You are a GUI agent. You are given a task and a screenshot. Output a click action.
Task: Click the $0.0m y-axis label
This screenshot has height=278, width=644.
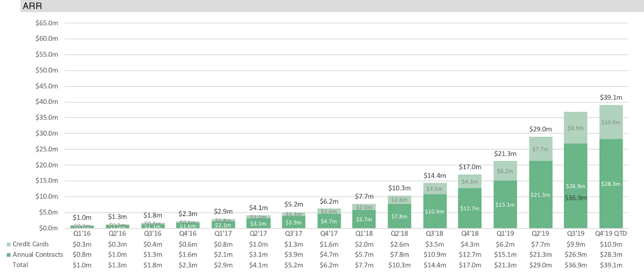[48, 228]
